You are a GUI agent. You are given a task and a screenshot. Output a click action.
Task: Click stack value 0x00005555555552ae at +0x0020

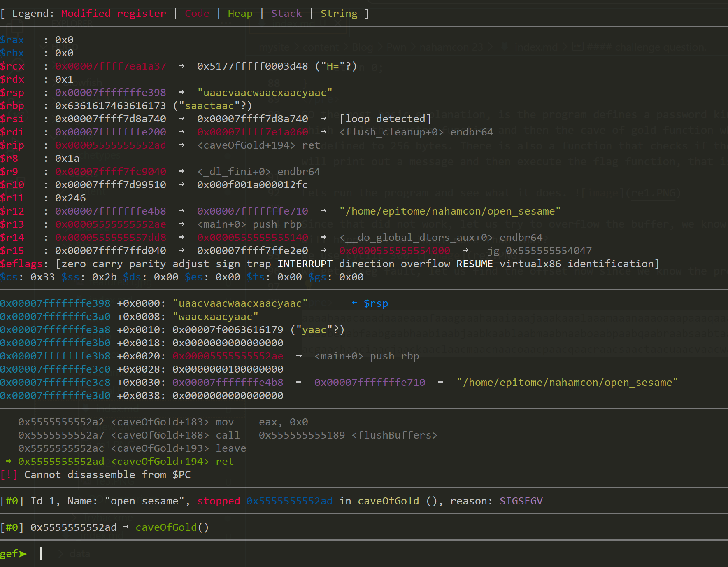[x=228, y=356]
